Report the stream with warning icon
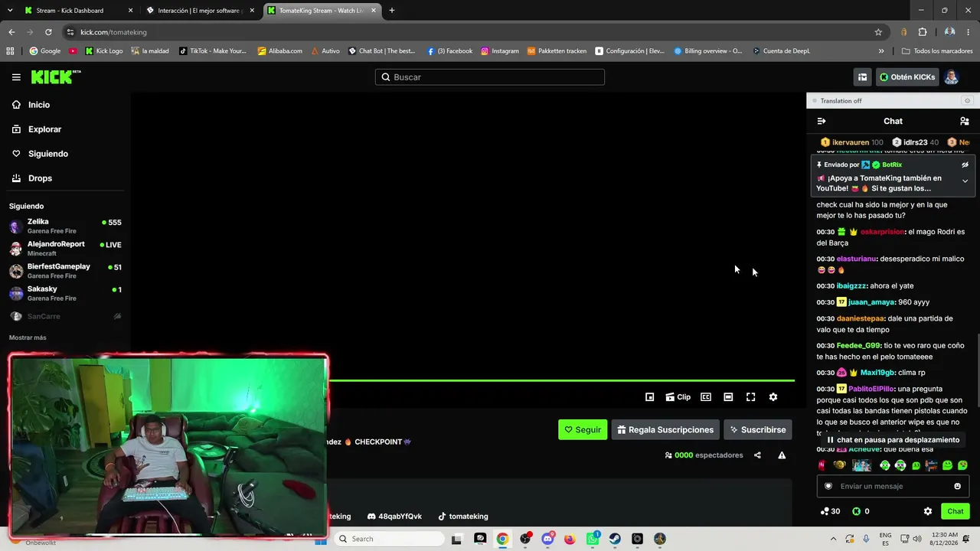This screenshot has width=980, height=551. tap(782, 455)
